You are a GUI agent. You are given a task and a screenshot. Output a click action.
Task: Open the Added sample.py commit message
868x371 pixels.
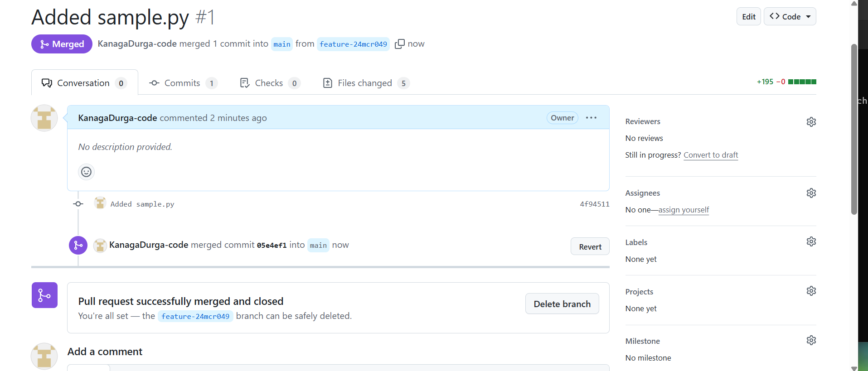point(142,204)
